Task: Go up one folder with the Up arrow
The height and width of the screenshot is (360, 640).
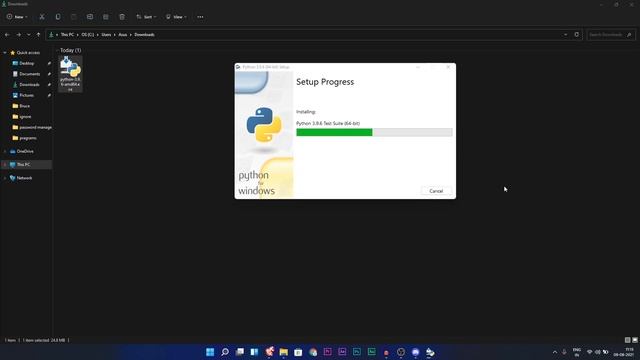Action: 38,35
